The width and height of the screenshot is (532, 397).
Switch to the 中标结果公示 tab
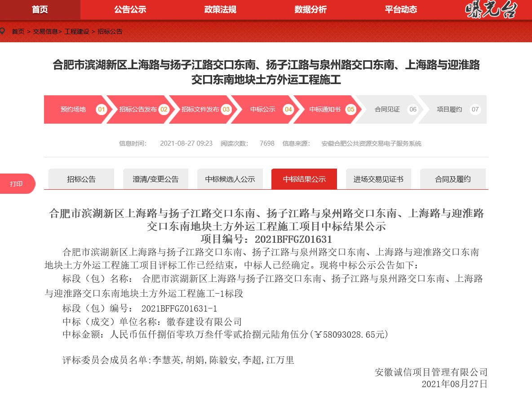pos(304,179)
